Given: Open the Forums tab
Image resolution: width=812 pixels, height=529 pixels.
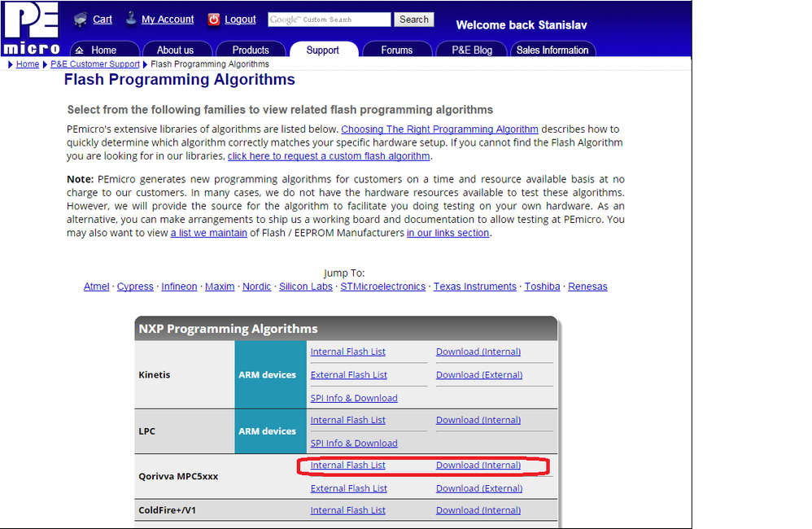Looking at the screenshot, I should pos(397,50).
